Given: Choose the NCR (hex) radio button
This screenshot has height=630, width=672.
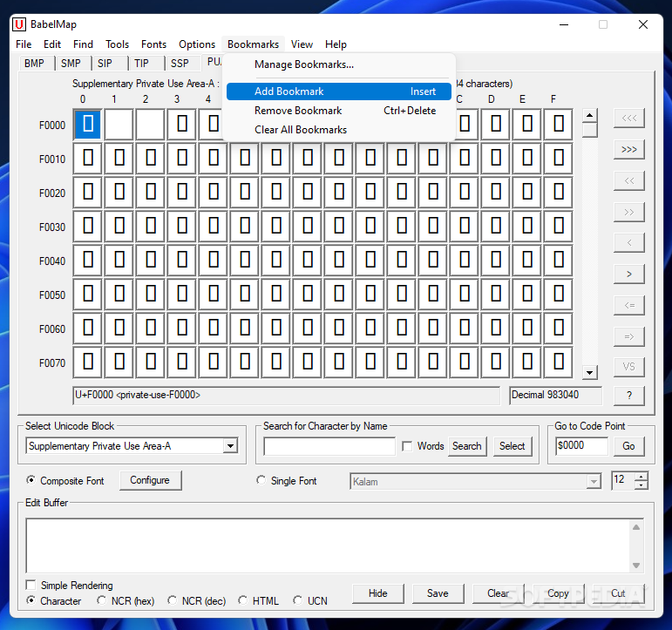Looking at the screenshot, I should pos(102,600).
